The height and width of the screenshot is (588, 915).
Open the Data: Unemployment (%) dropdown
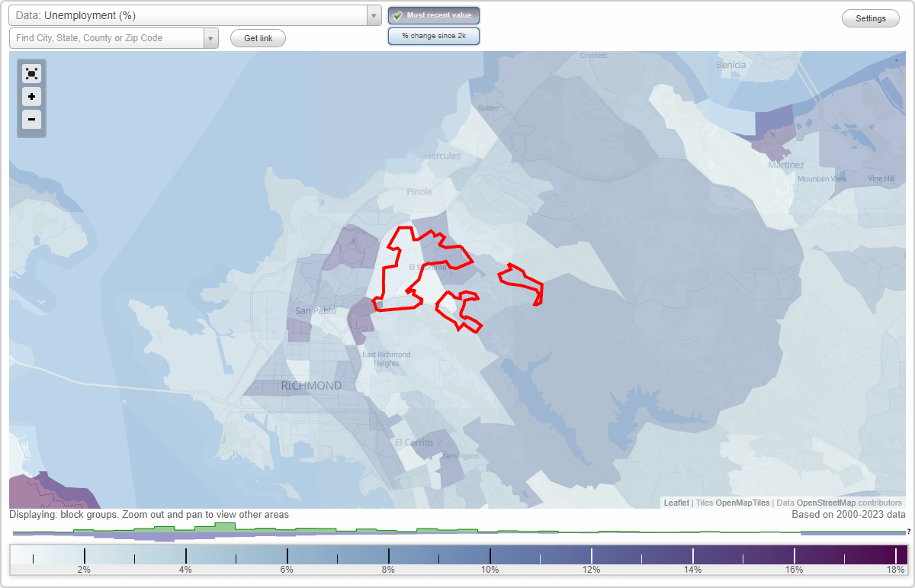coord(191,15)
